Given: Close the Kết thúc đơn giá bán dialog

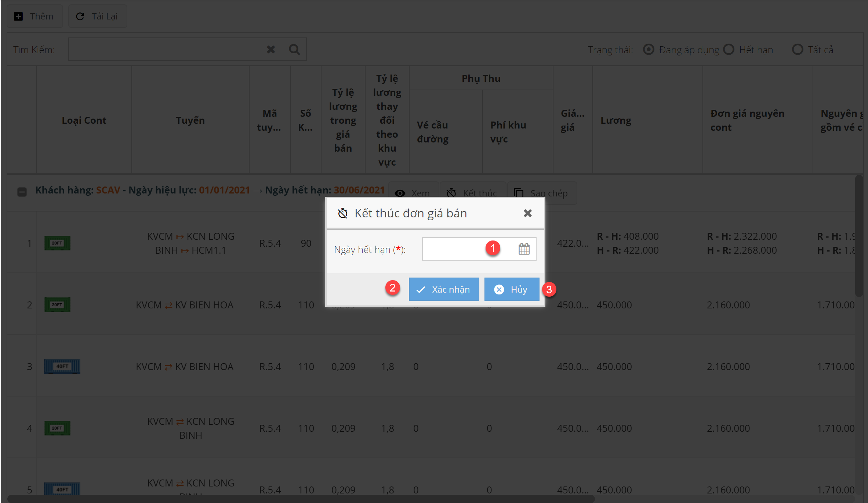Looking at the screenshot, I should [527, 213].
